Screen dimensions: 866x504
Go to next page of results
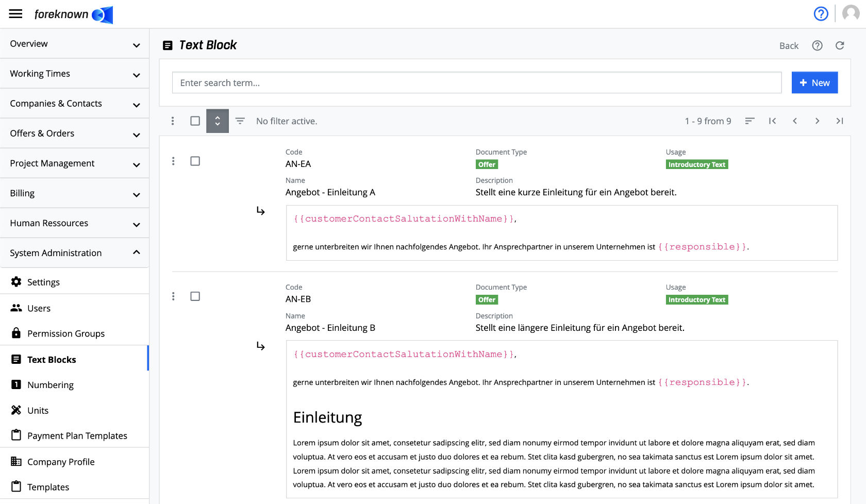[x=817, y=121]
